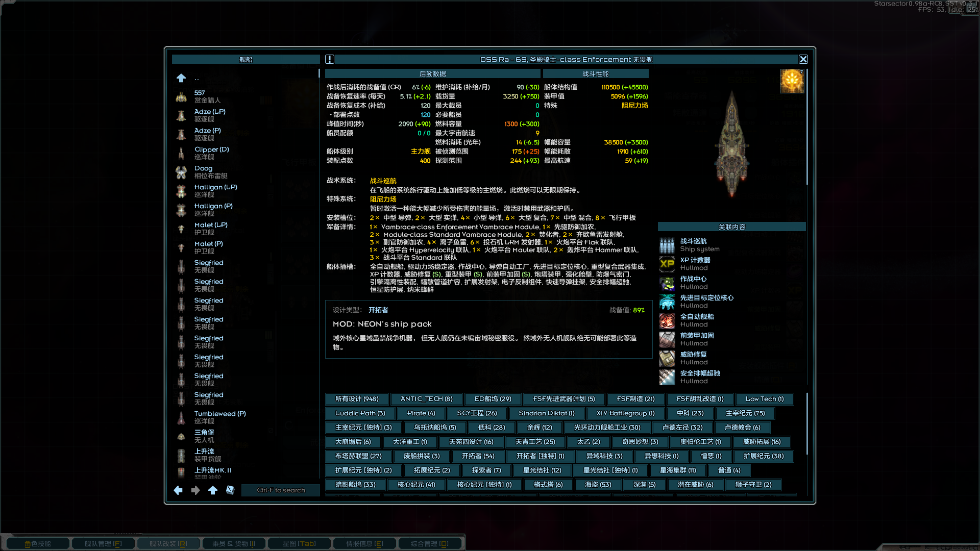
Task: Click the 开拓者 design type link
Action: (x=378, y=310)
